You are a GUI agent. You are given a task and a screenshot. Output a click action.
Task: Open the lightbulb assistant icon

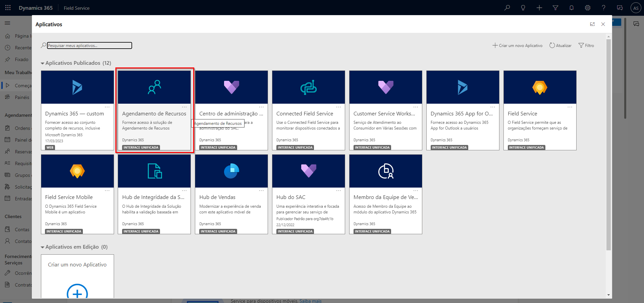(523, 8)
